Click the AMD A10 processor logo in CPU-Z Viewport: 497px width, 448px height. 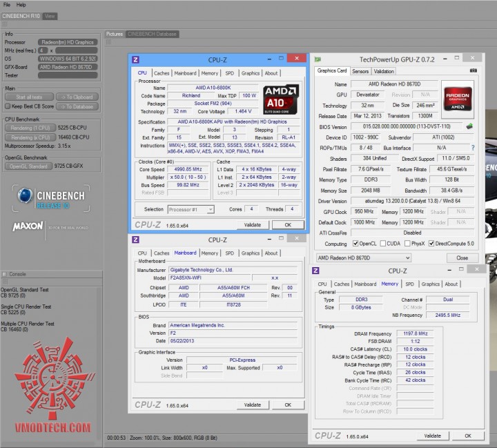coord(280,99)
